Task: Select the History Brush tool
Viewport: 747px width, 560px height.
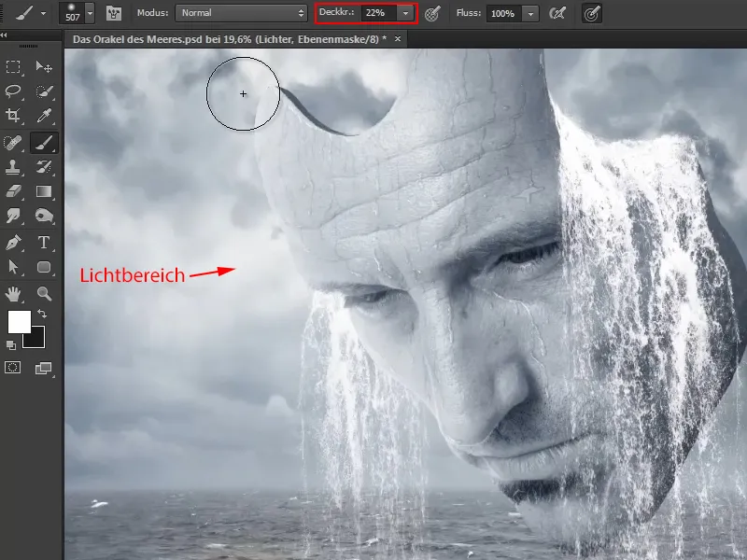Action: coord(44,167)
